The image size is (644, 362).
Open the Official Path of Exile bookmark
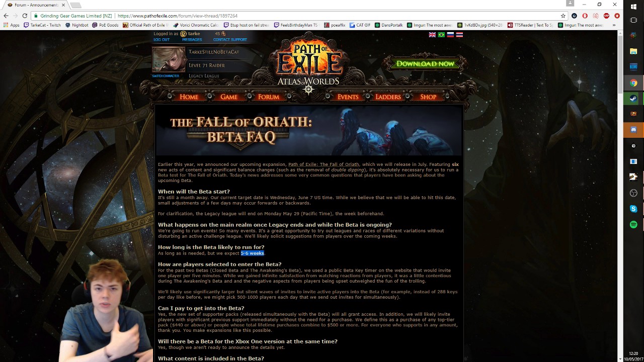point(145,25)
